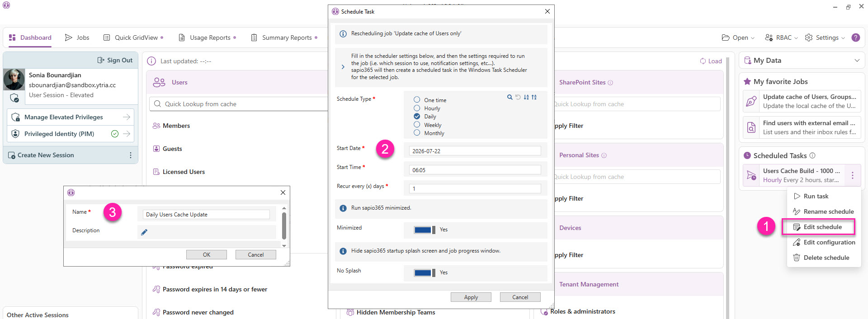Image resolution: width=868 pixels, height=319 pixels.
Task: Click the arrow at the end of Privileged Identity (PIM) row
Action: tap(127, 134)
